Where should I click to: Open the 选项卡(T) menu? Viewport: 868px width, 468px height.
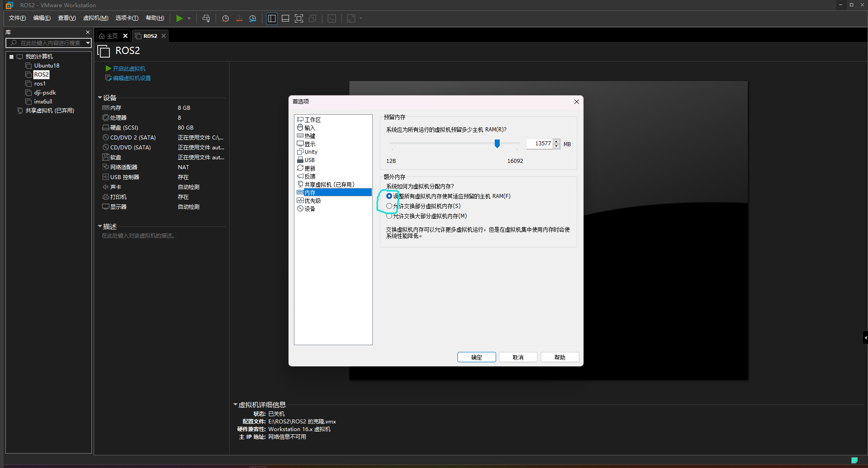(x=127, y=18)
